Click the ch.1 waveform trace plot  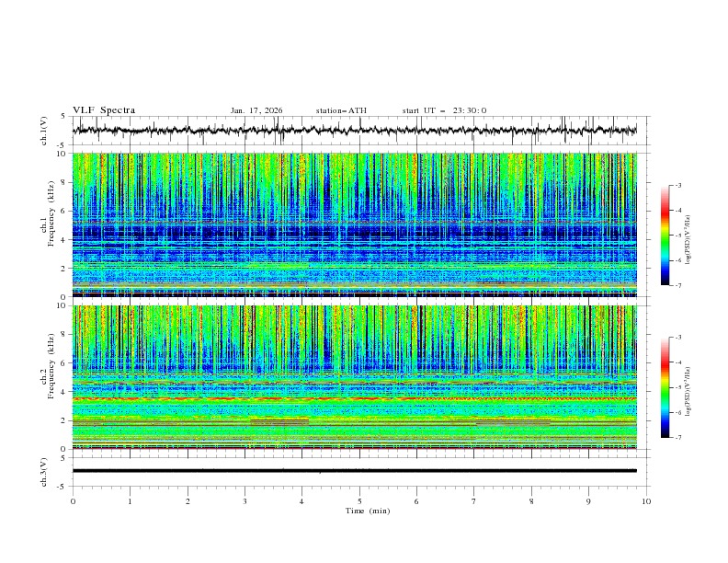355,131
